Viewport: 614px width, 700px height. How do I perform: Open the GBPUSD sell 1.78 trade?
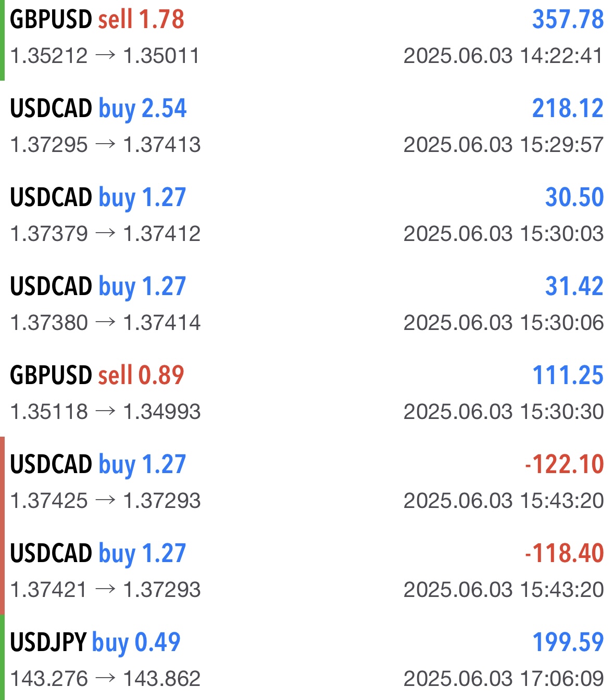[97, 19]
